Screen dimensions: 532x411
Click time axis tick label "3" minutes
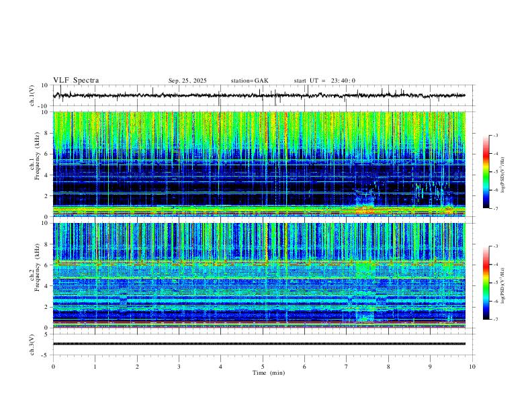pyautogui.click(x=179, y=367)
